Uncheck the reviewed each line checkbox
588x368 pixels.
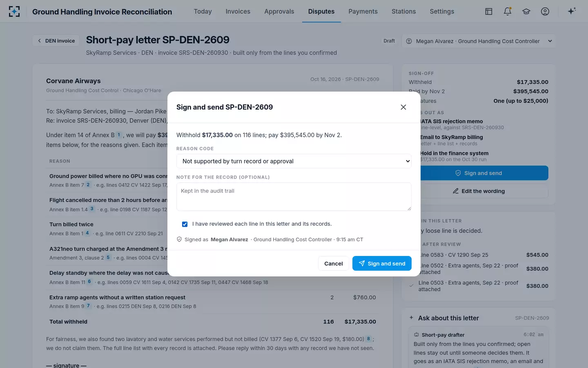pyautogui.click(x=185, y=224)
